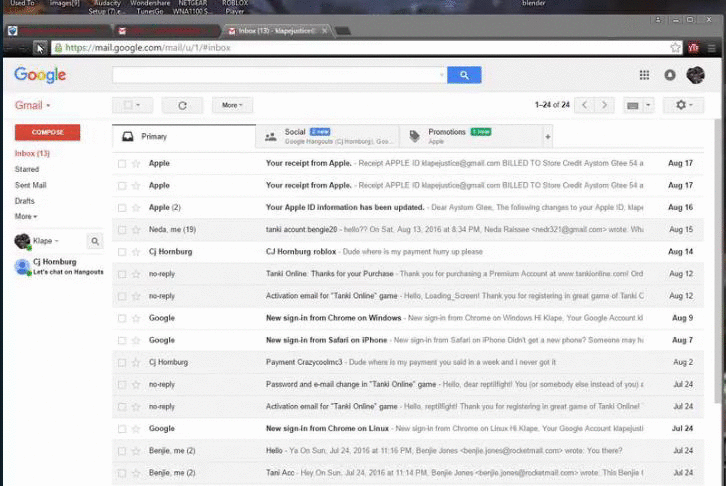
Task: Check the Tani Acc email checkbox
Action: pos(122,473)
